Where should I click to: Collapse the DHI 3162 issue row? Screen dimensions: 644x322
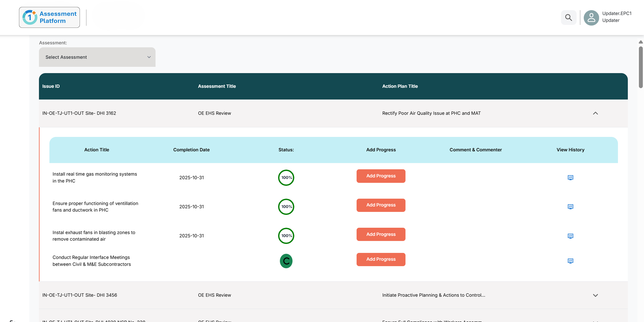coord(595,113)
